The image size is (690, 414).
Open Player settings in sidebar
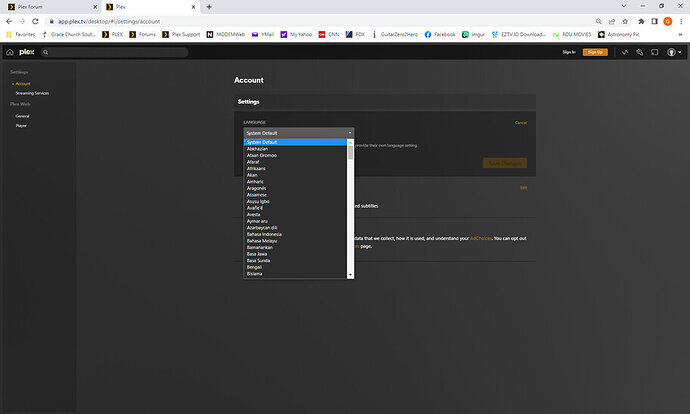pyautogui.click(x=21, y=126)
